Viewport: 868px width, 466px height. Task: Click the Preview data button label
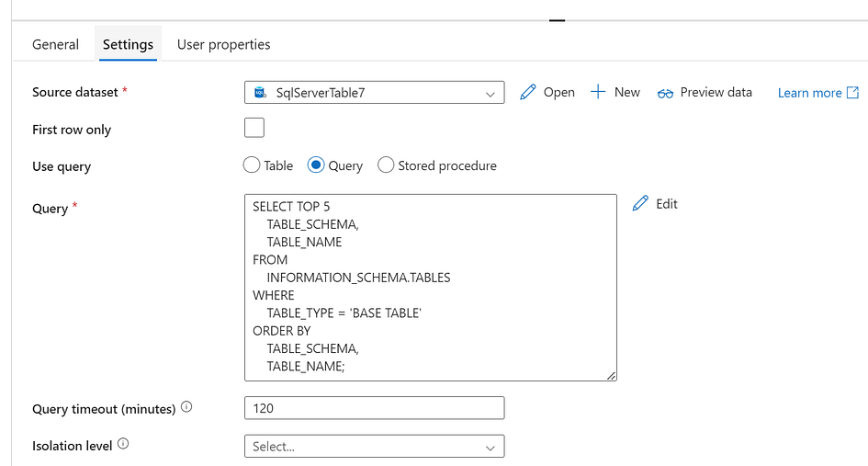click(716, 93)
